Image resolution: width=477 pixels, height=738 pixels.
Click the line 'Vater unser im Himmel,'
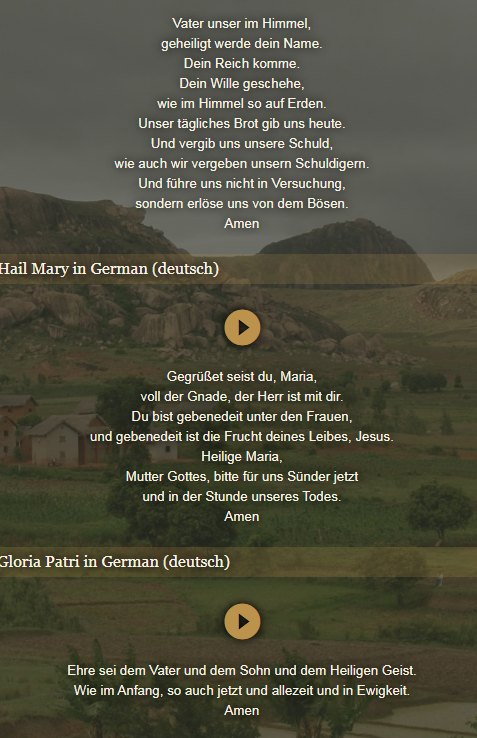(x=242, y=23)
